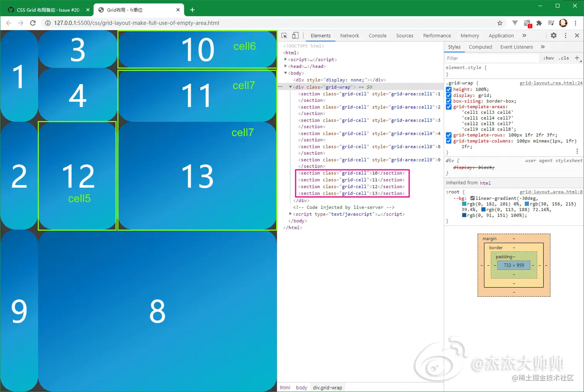Reload the current page
Screen dimensions: 584x392
(33, 23)
